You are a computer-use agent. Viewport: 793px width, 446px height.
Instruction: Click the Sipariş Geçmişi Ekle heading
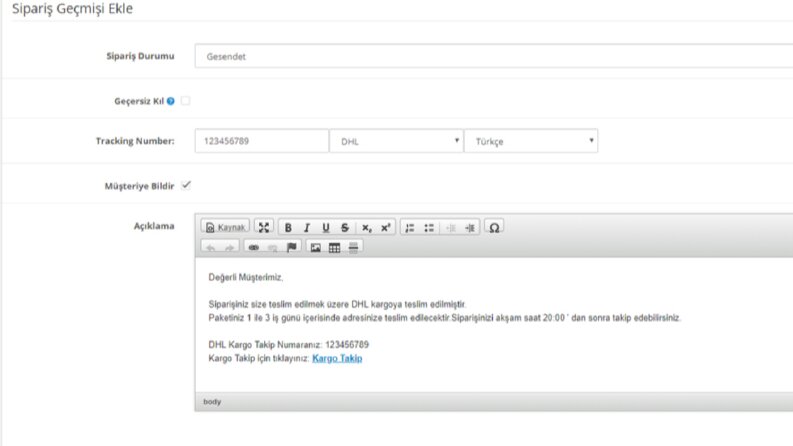[x=72, y=9]
